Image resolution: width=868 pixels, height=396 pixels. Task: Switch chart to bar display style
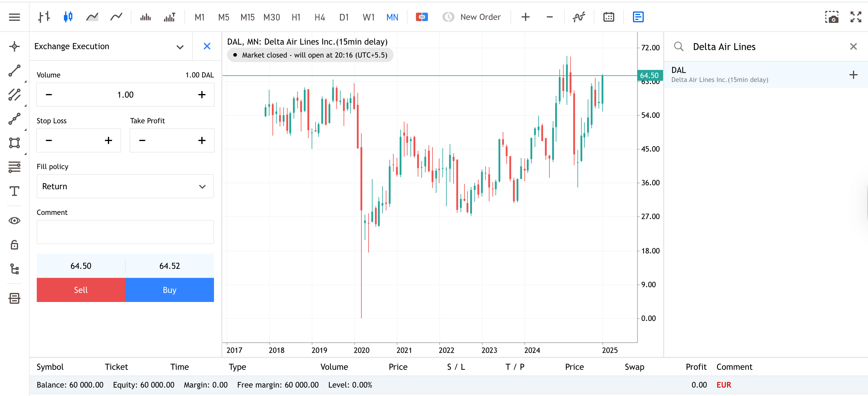[x=44, y=17]
